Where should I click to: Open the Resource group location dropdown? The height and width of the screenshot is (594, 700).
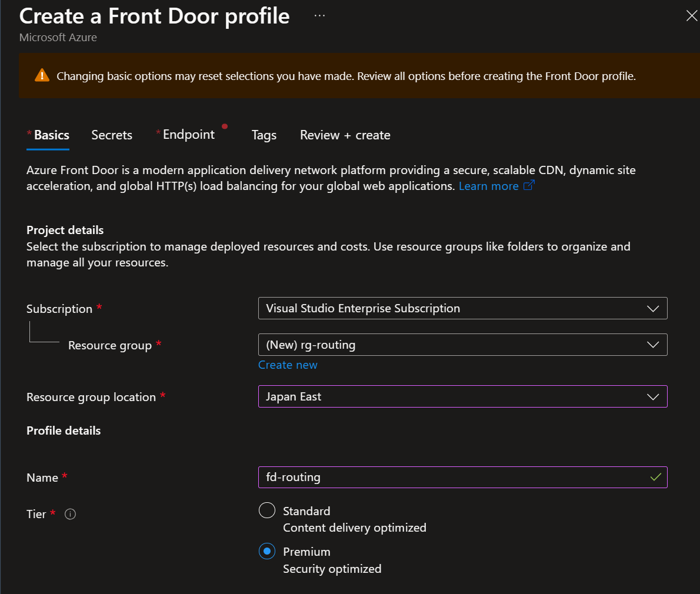click(x=462, y=396)
